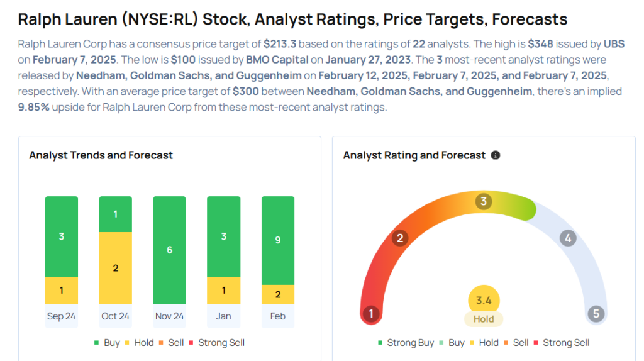
Task: Click the Sep 24 green Buy segment showing 3
Action: coord(62,236)
